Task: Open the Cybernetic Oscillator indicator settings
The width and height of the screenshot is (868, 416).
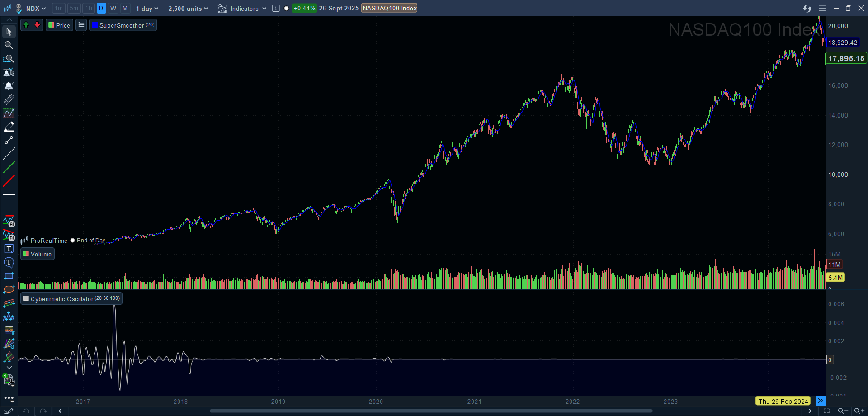Action: pos(71,298)
